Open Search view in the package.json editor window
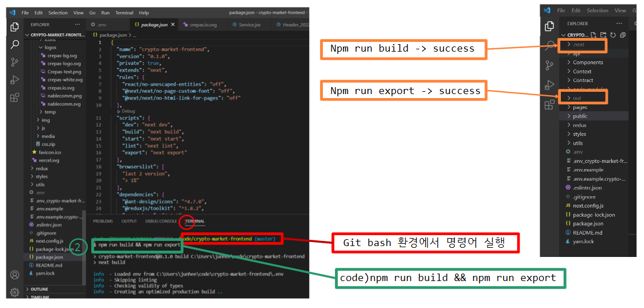This screenshot has width=644, height=308. [15, 44]
